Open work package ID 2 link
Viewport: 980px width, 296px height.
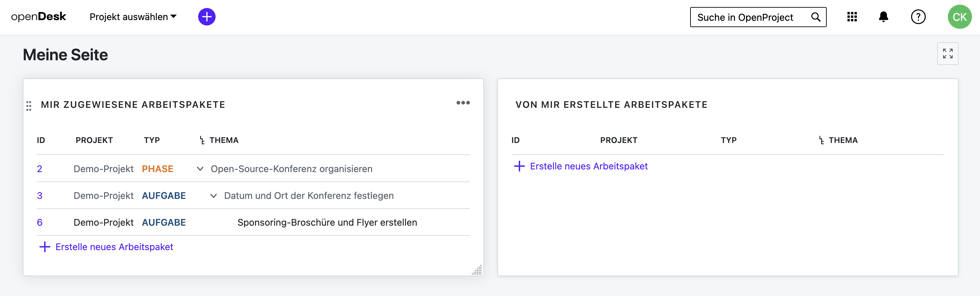pos(39,169)
